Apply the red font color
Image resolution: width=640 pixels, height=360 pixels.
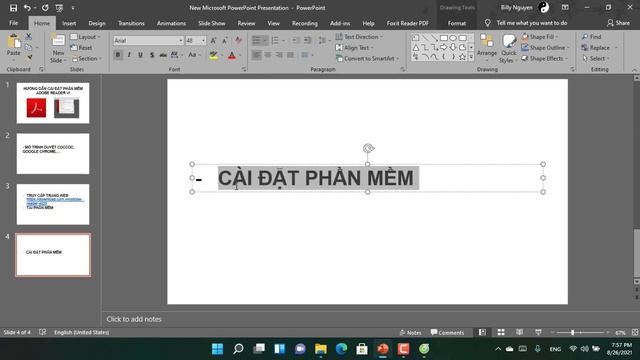click(x=232, y=55)
